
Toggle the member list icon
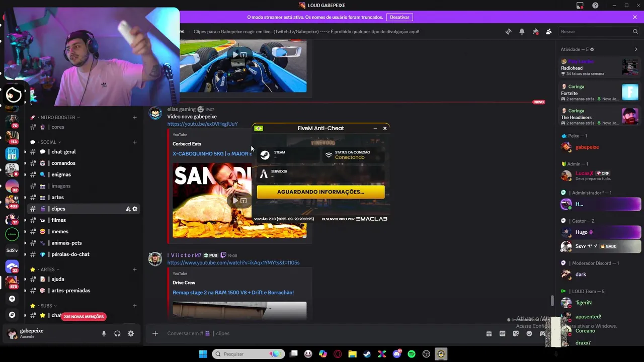548,32
